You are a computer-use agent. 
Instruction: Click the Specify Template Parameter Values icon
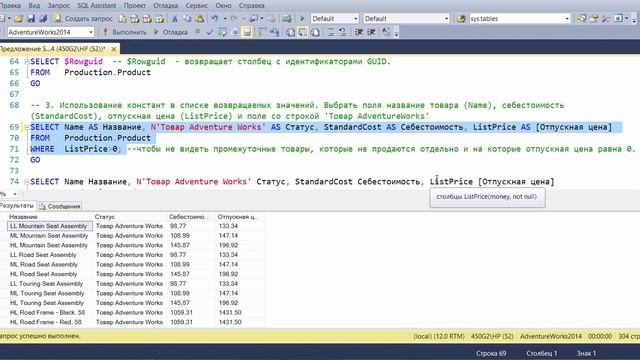click(x=386, y=32)
